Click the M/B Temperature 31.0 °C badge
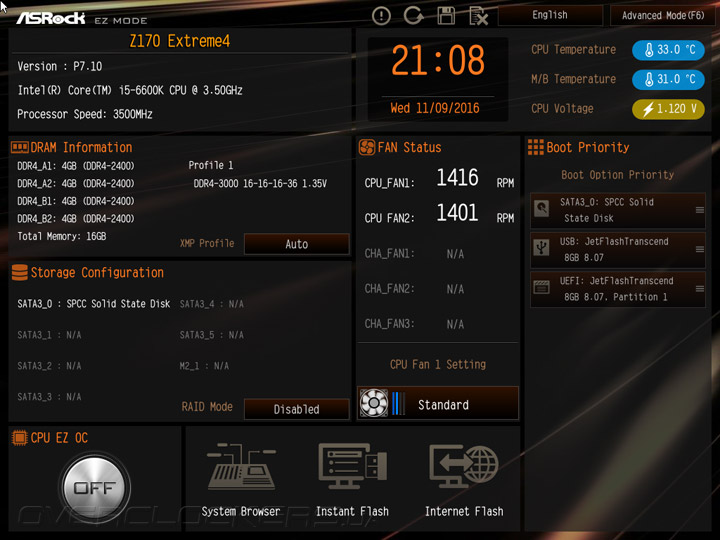This screenshot has width=720, height=540. coord(668,79)
